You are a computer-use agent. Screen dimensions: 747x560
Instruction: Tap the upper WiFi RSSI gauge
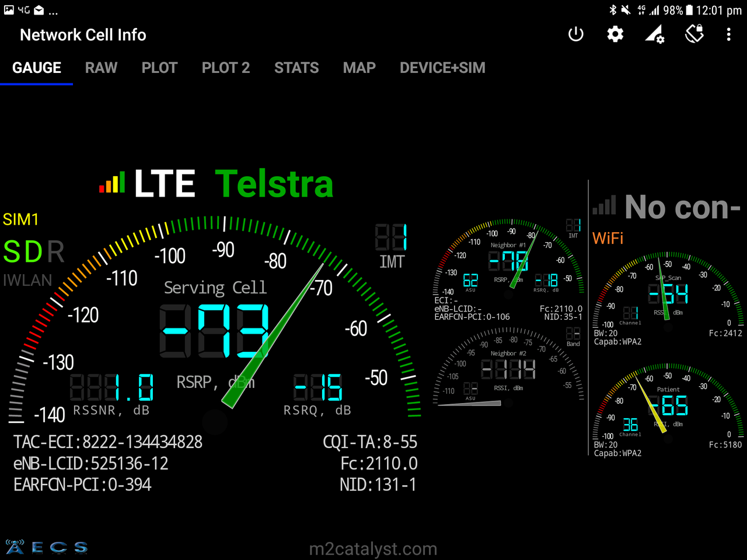pyautogui.click(x=668, y=290)
